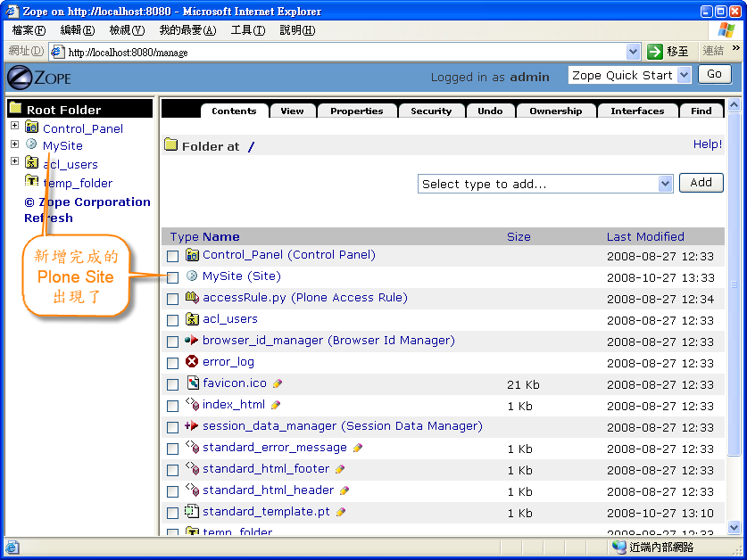Click the session_data_manager row icon
This screenshot has height=560, width=747.
click(x=192, y=425)
